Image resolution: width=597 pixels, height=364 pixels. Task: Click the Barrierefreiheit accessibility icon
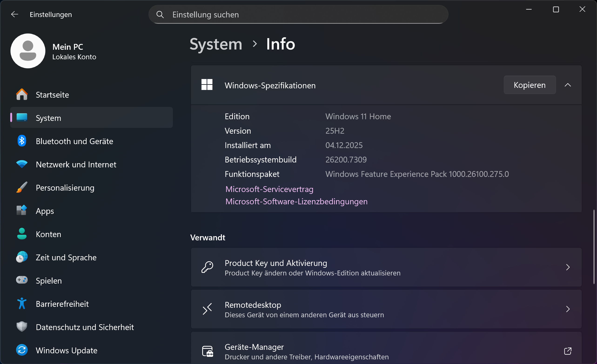point(22,304)
